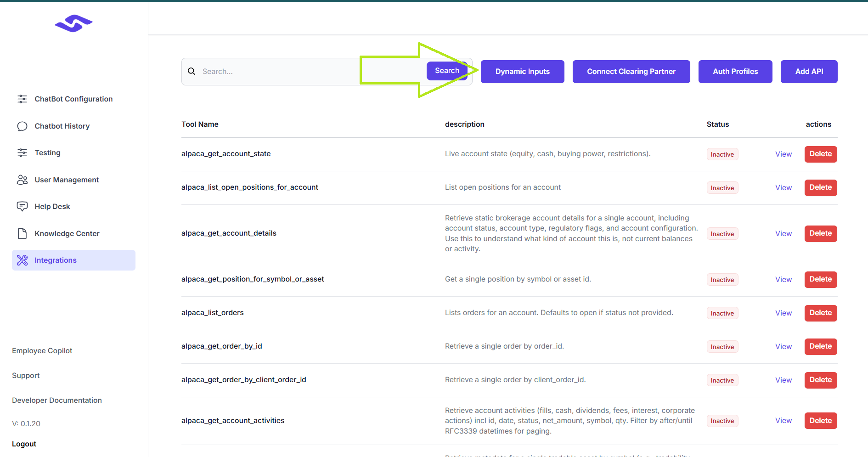Click the Help Desk message icon

coord(22,207)
